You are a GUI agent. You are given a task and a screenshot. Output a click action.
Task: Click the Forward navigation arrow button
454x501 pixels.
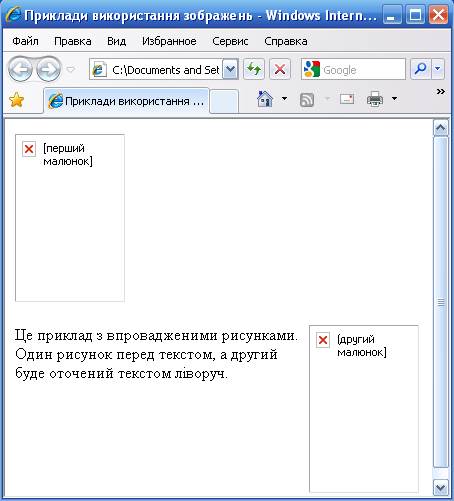point(48,69)
